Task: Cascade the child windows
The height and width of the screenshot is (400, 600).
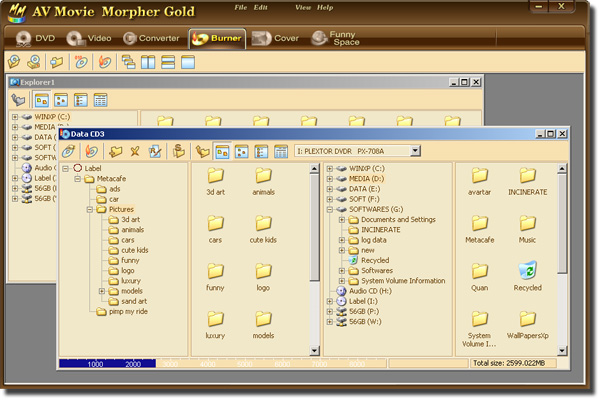Action: click(x=128, y=62)
